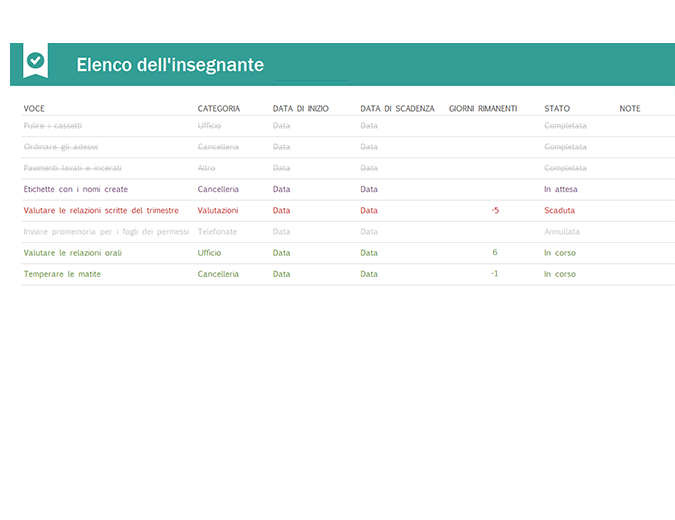Click In corso status of Valutare le relazioni orali
The width and height of the screenshot is (675, 520).
coord(560,253)
